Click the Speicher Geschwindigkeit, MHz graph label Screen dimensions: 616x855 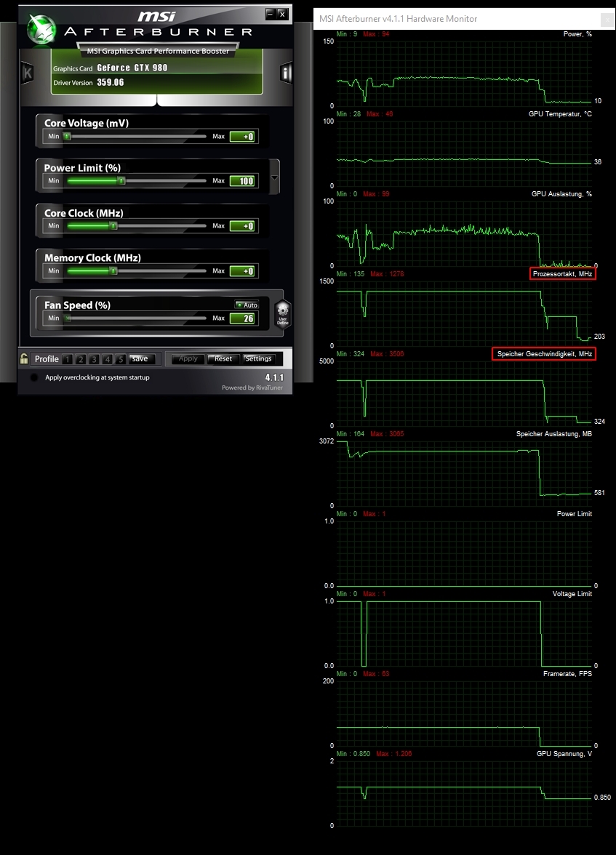click(544, 354)
